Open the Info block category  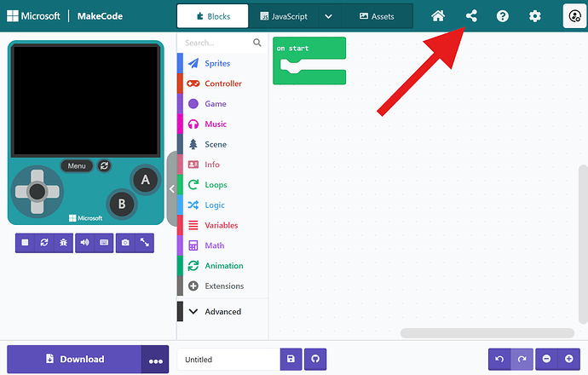tap(222, 164)
